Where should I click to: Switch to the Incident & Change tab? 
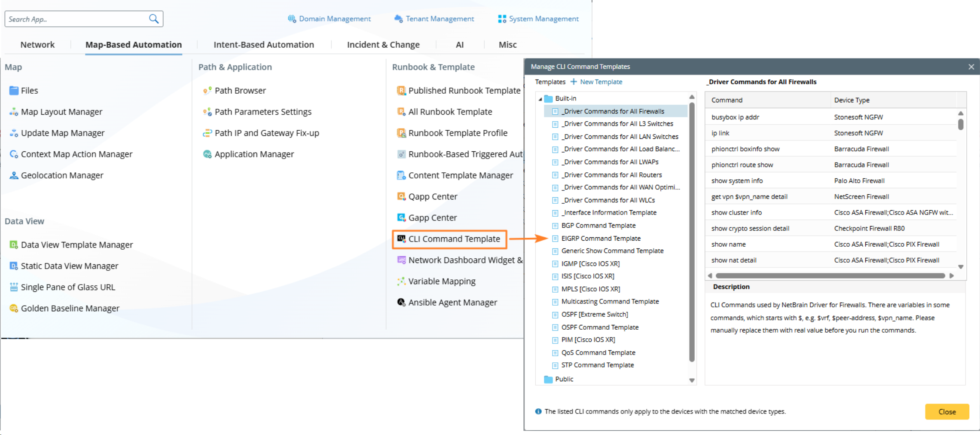(x=383, y=45)
